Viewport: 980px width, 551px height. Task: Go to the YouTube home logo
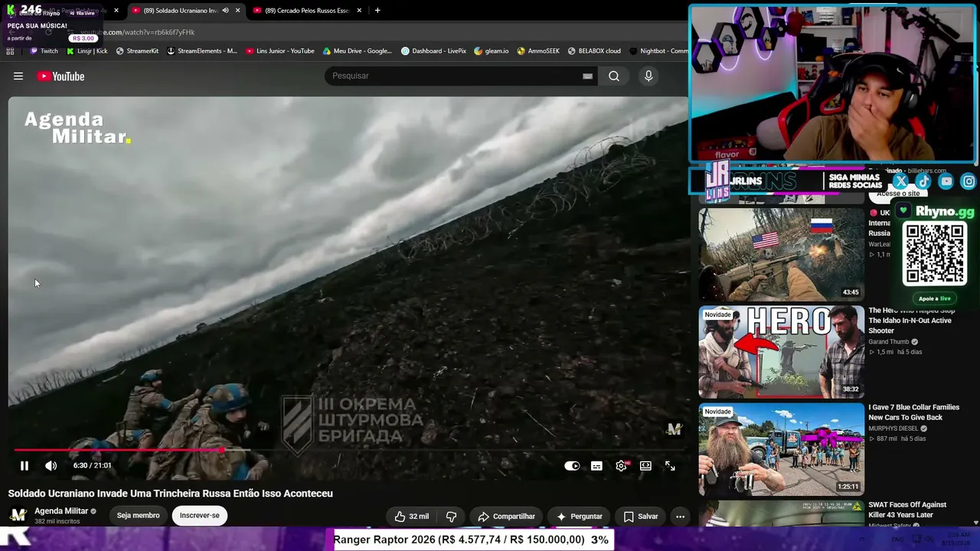tap(60, 76)
